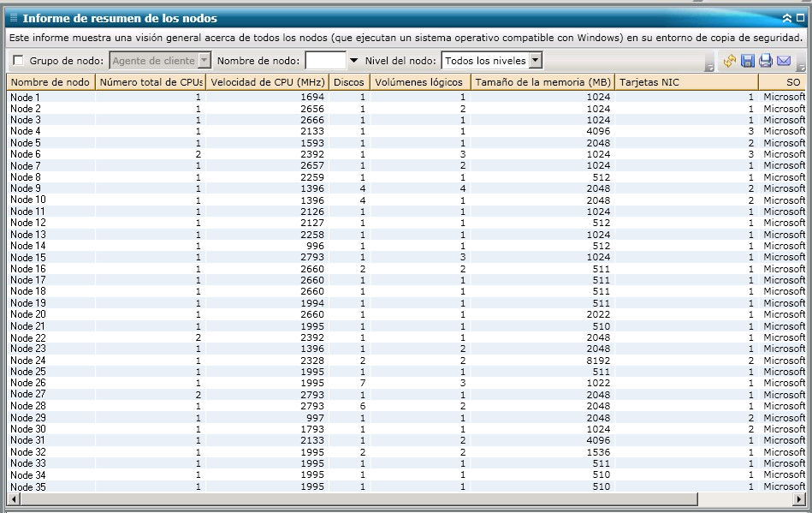Click the Tamaño de la memoria (MB) header
812x513 pixels.
coord(542,82)
